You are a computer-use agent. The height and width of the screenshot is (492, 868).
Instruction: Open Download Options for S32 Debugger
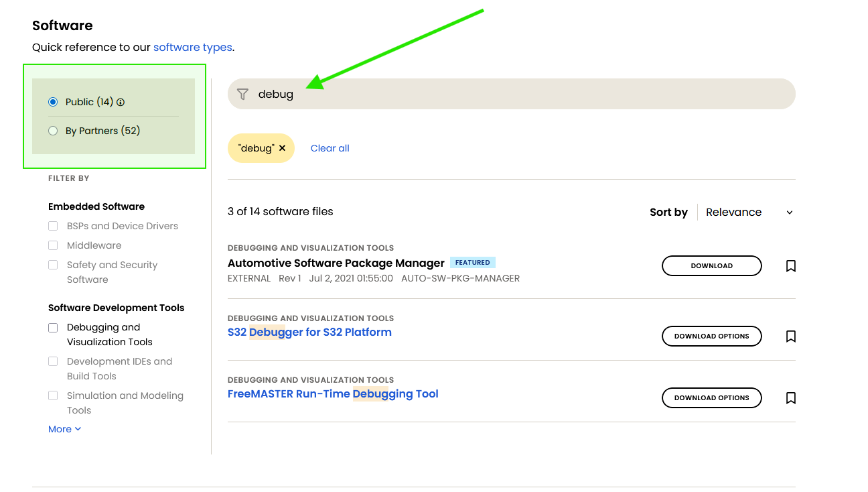[x=712, y=336]
